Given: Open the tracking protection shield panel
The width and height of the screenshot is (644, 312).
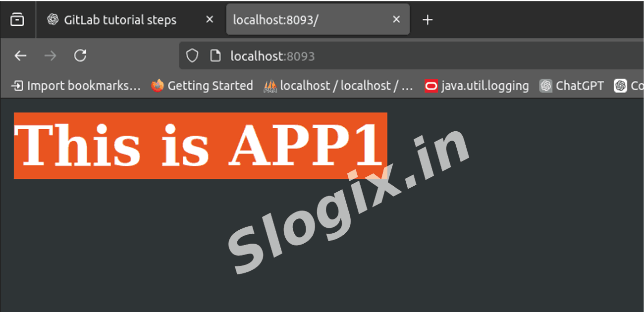Looking at the screenshot, I should click(192, 56).
